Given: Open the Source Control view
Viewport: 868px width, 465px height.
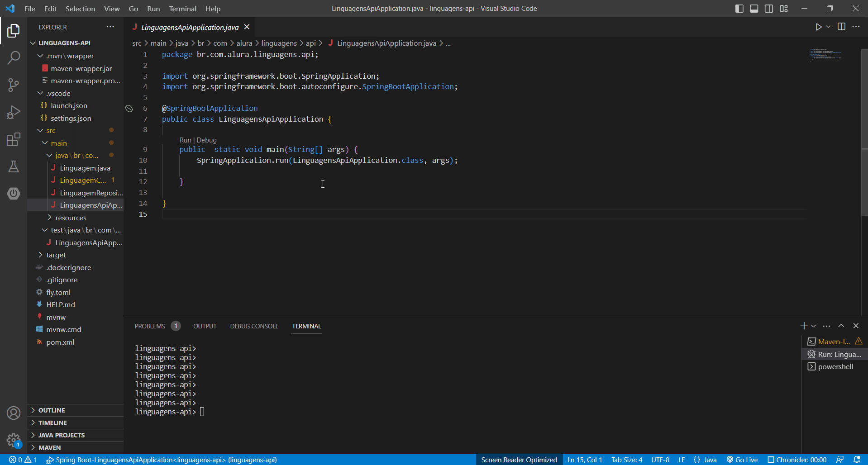Looking at the screenshot, I should click(14, 85).
